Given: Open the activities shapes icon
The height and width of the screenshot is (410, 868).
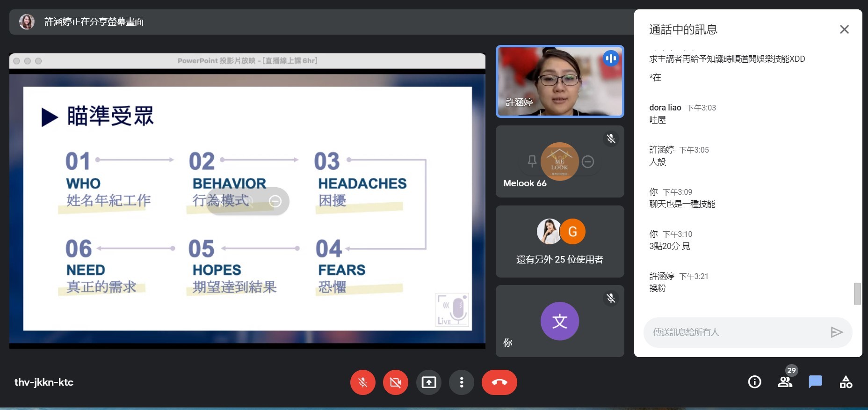Looking at the screenshot, I should point(846,382).
